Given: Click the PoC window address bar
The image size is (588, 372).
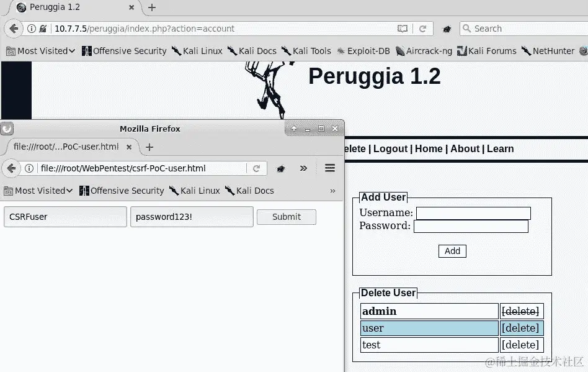Looking at the screenshot, I should (x=142, y=168).
